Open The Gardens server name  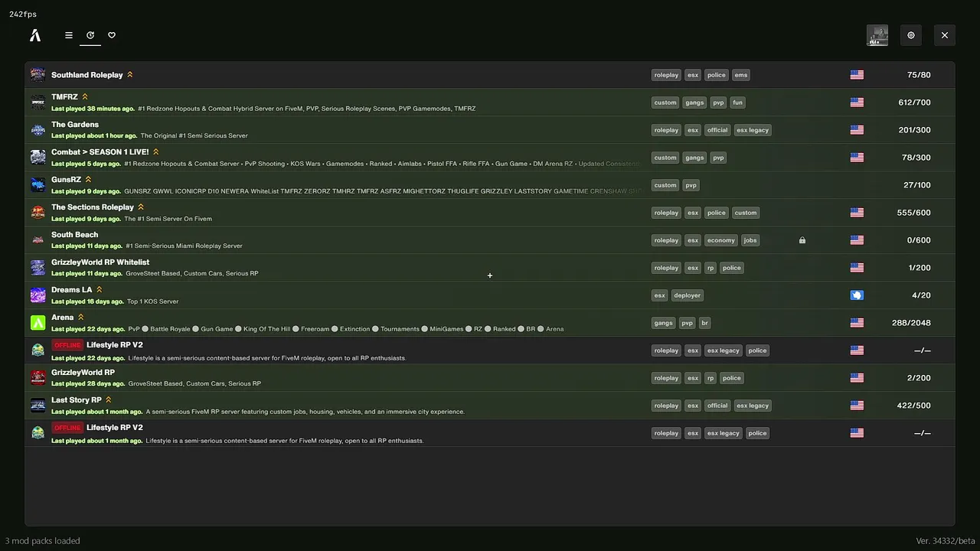(75, 125)
